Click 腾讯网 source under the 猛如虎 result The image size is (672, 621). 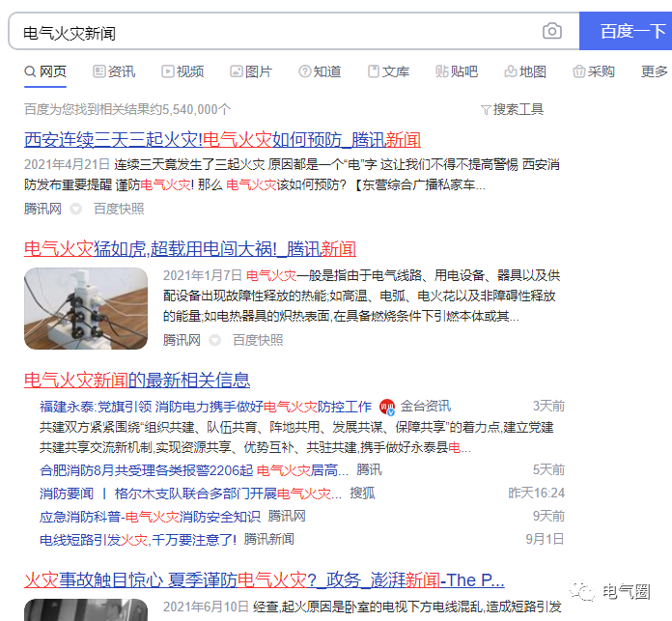182,340
